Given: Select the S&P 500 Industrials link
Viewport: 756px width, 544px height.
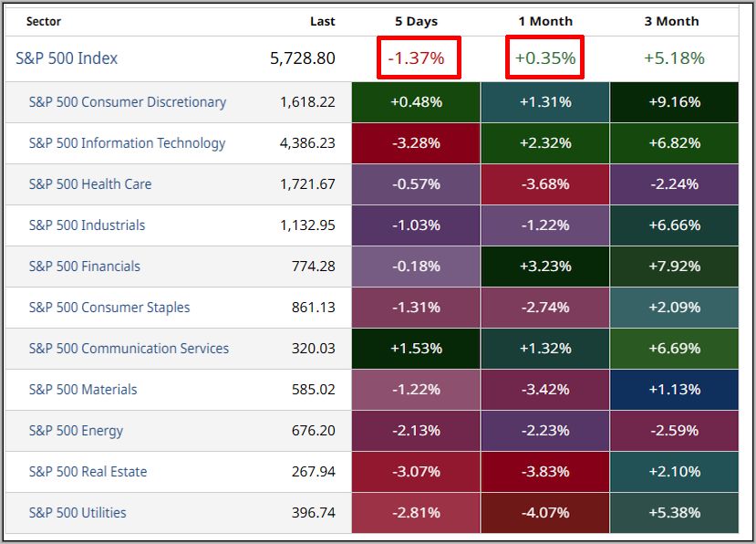Looking at the screenshot, I should pos(87,225).
